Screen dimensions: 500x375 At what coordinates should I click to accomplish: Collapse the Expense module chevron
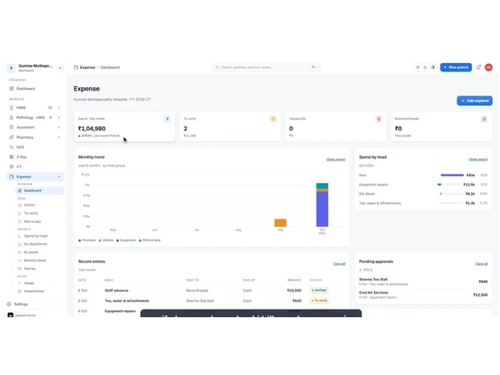pyautogui.click(x=59, y=177)
